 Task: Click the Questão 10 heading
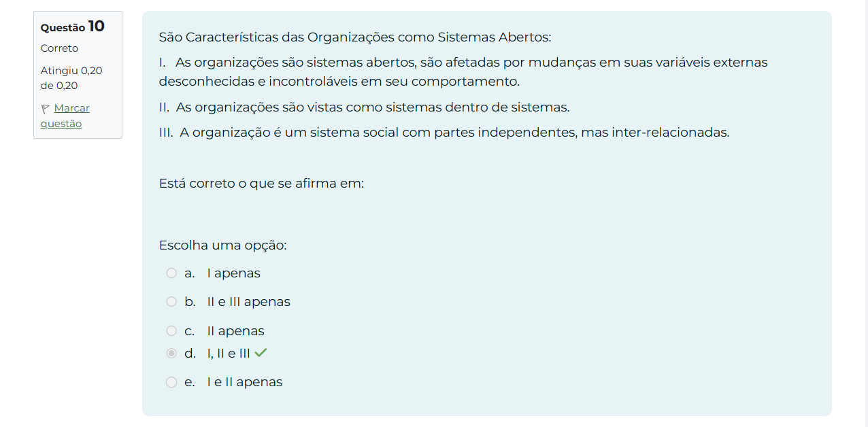click(x=73, y=27)
